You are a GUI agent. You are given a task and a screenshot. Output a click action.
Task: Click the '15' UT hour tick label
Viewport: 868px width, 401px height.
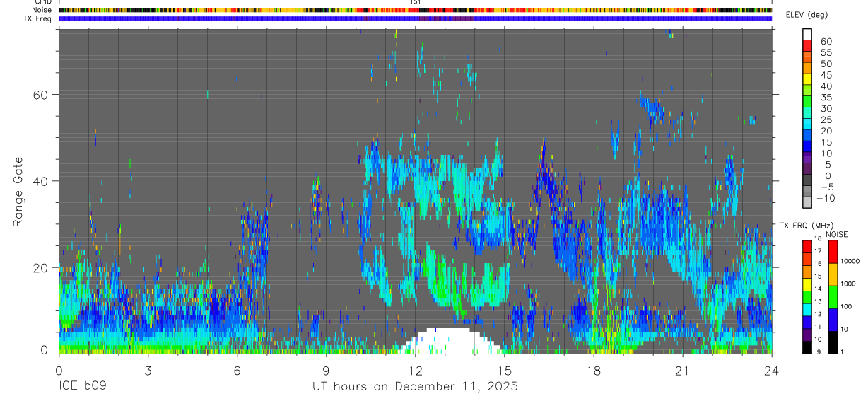(x=504, y=371)
